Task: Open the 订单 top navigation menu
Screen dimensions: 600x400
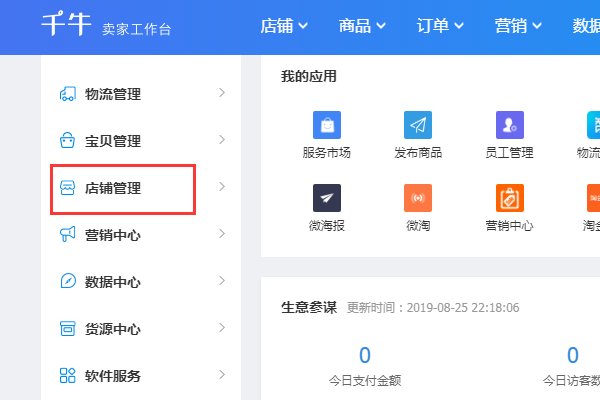Action: point(440,26)
